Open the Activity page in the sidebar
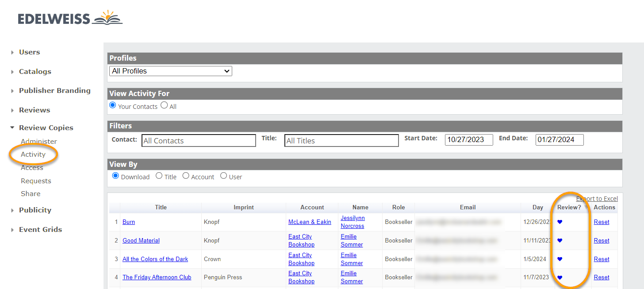 [x=33, y=154]
